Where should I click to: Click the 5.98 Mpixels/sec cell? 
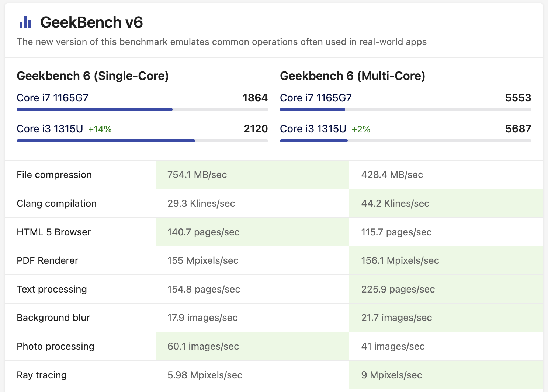point(252,375)
